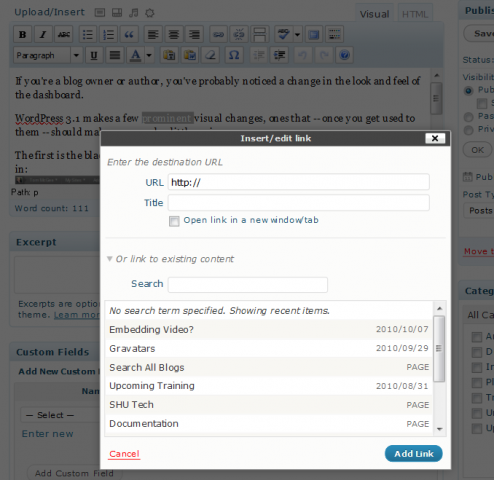
Task: Click the Add Link button
Action: click(x=414, y=454)
